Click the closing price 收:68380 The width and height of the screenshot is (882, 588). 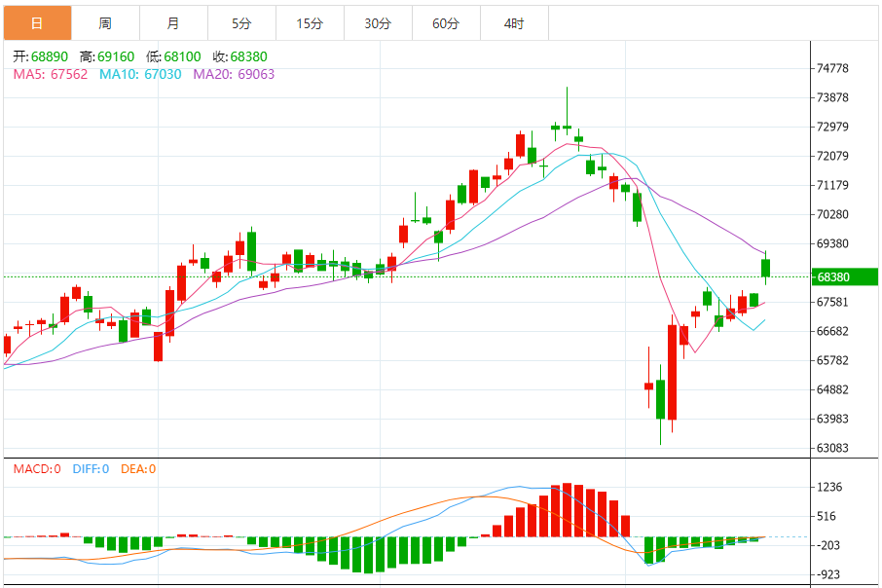point(240,56)
